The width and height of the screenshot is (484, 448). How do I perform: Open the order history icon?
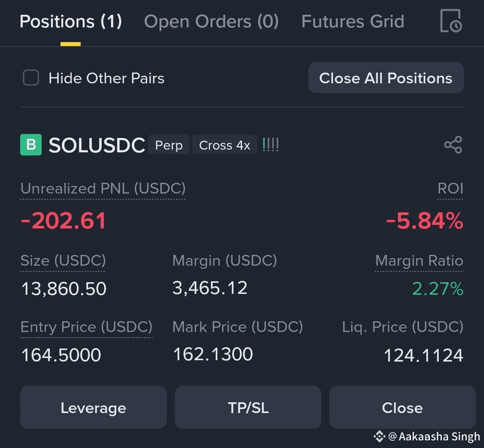tap(451, 21)
